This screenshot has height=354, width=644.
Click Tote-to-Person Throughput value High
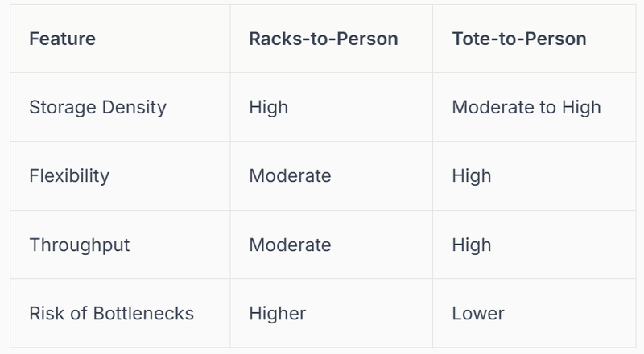pos(471,245)
